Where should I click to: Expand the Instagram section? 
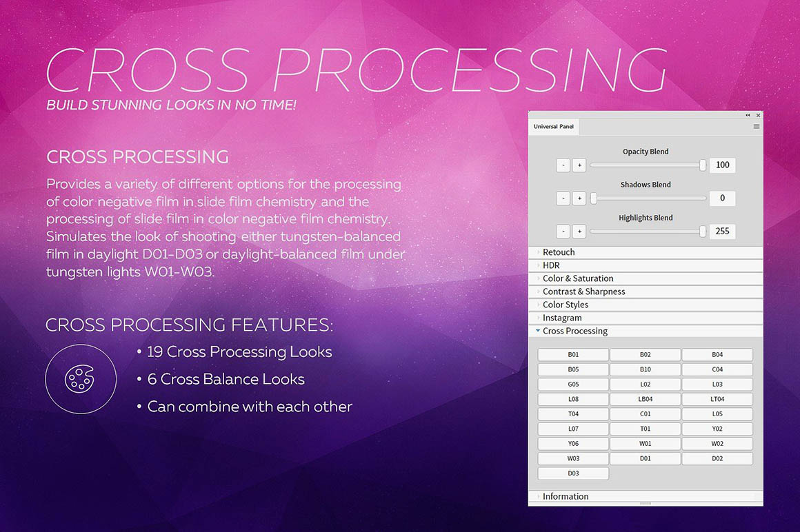[561, 318]
